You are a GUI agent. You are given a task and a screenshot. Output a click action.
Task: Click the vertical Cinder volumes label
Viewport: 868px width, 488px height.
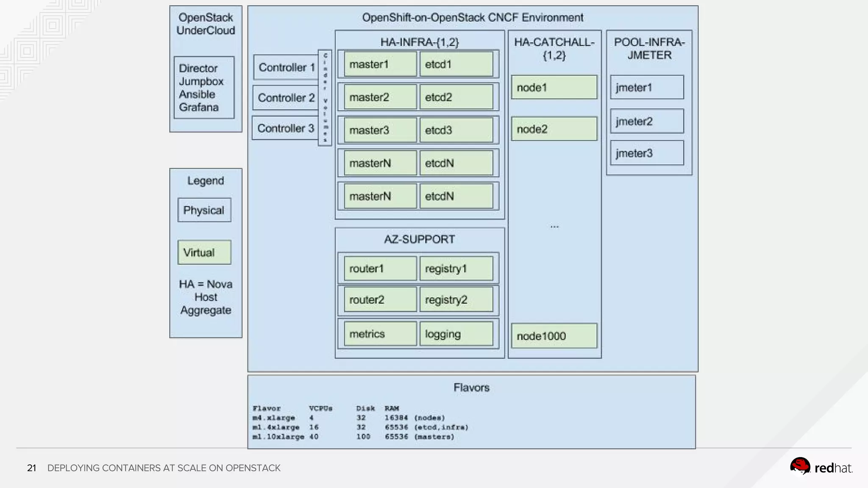[x=325, y=98]
